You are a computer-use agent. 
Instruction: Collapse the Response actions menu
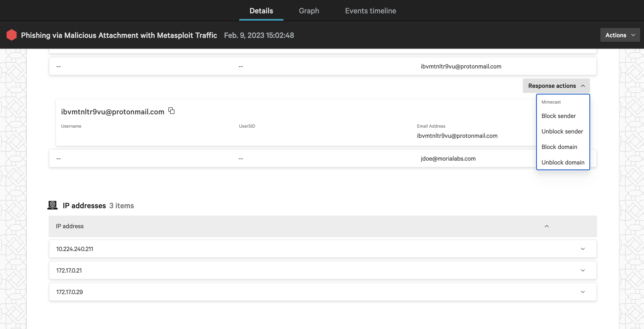(556, 86)
